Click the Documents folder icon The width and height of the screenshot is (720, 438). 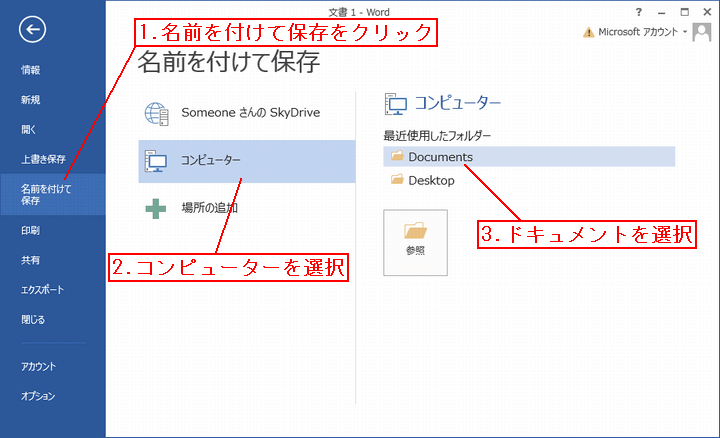pos(397,156)
